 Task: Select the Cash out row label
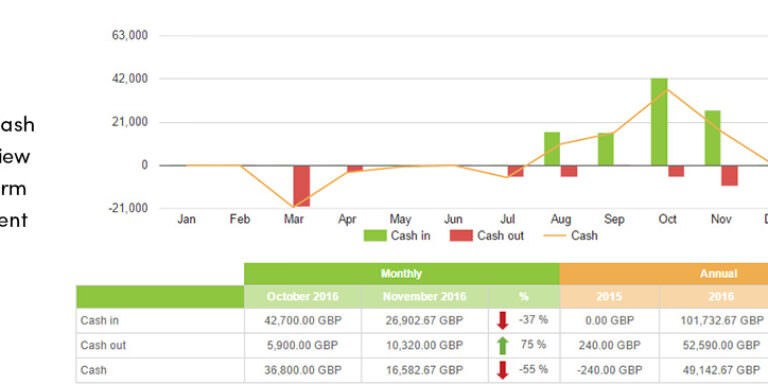pos(103,345)
